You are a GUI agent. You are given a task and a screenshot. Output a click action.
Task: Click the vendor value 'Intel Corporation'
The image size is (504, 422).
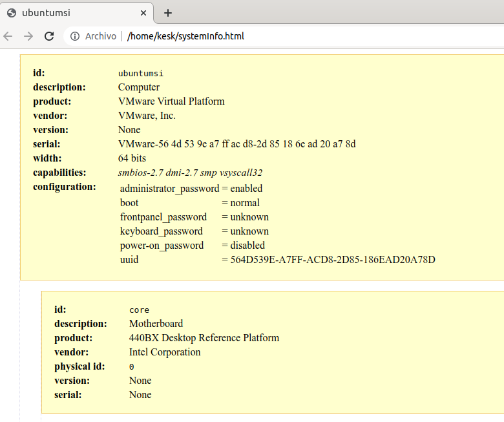click(165, 352)
